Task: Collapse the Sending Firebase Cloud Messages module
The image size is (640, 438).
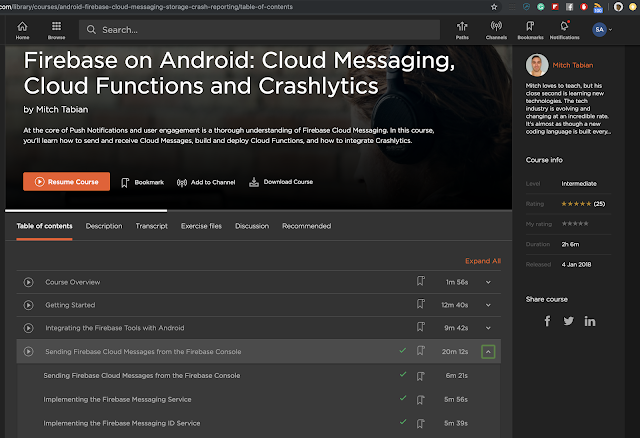Action: [x=488, y=351]
